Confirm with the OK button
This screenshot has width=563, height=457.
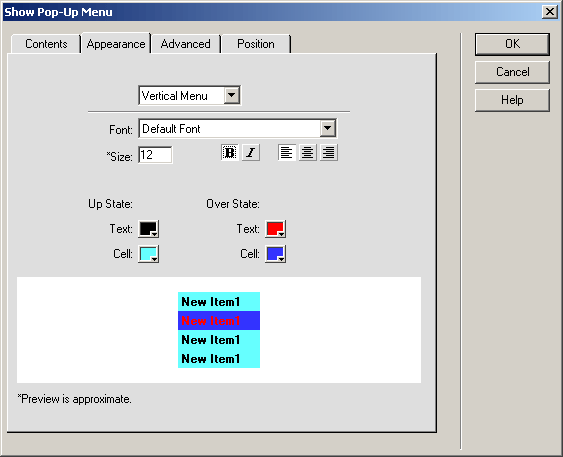[x=512, y=44]
